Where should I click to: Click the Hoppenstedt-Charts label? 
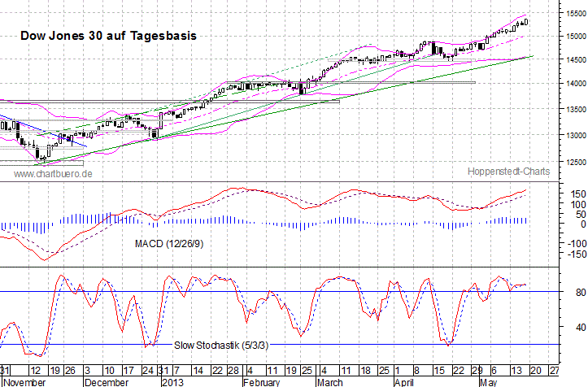coord(508,172)
